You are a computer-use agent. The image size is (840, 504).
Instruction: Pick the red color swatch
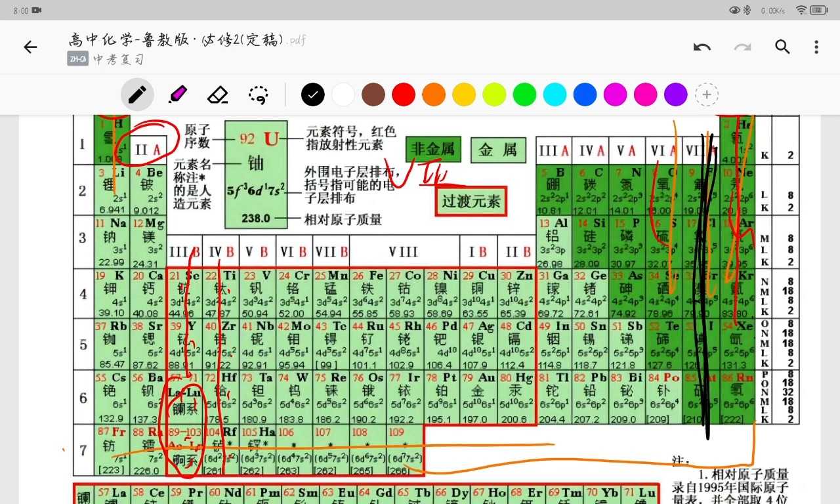(404, 94)
